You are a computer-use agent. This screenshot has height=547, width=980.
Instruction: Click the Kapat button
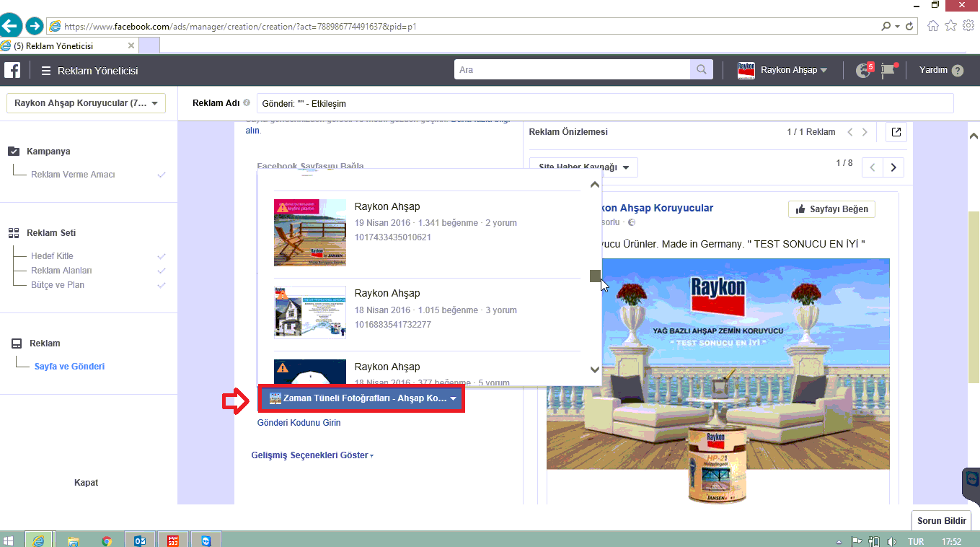point(87,483)
